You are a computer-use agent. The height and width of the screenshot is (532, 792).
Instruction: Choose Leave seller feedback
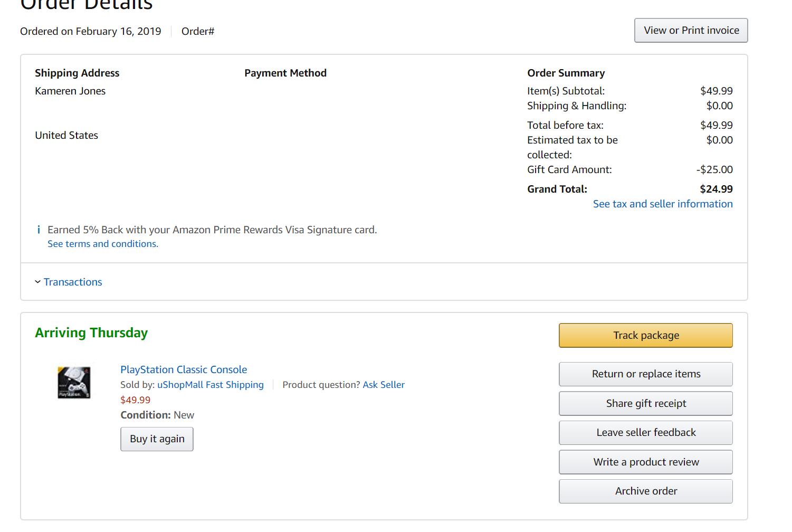[646, 432]
